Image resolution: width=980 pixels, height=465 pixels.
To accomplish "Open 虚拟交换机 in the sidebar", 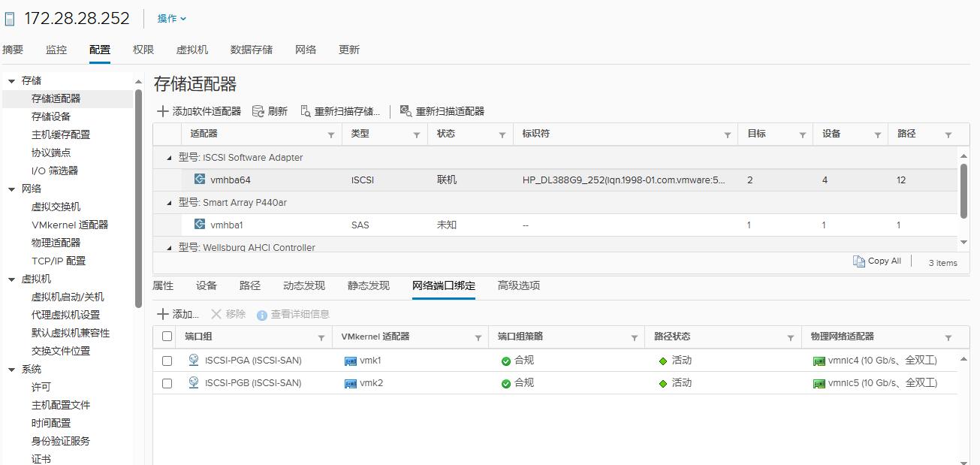I will [x=56, y=207].
